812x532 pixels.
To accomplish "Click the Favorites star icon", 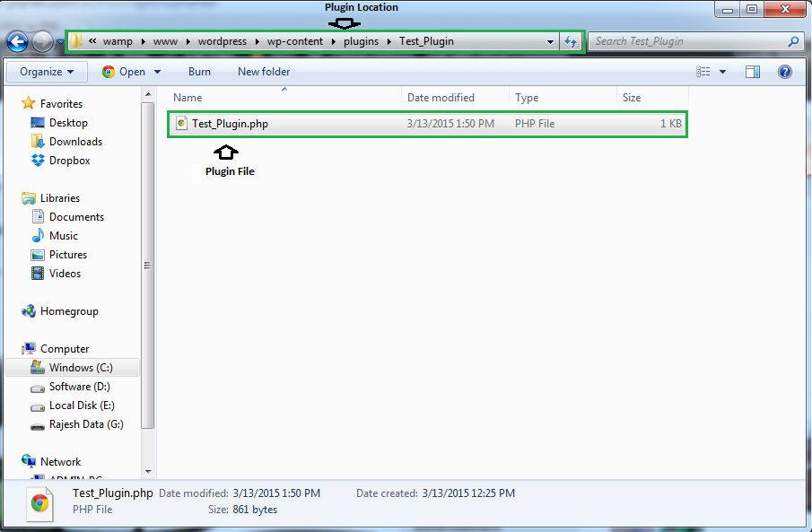I will pos(29,103).
